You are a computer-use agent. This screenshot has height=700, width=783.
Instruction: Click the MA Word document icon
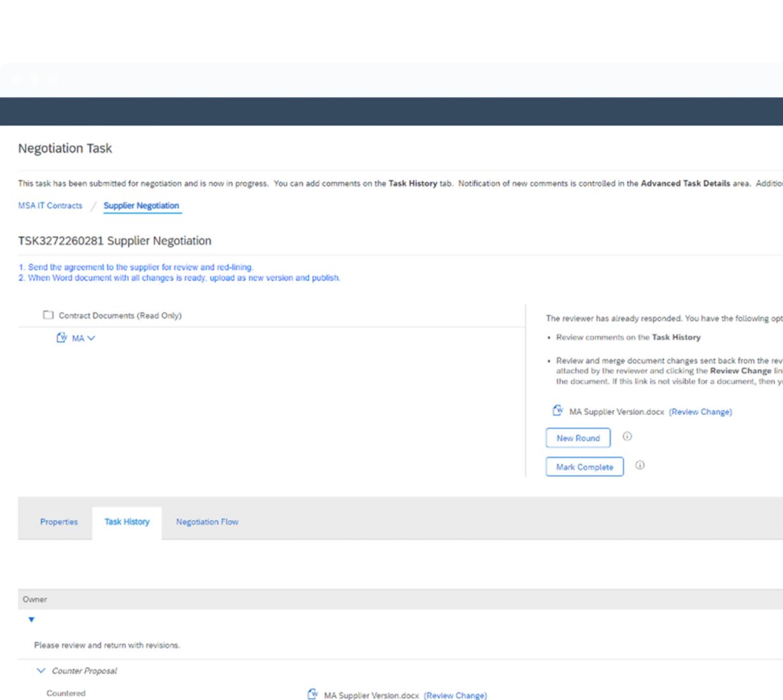click(x=62, y=338)
